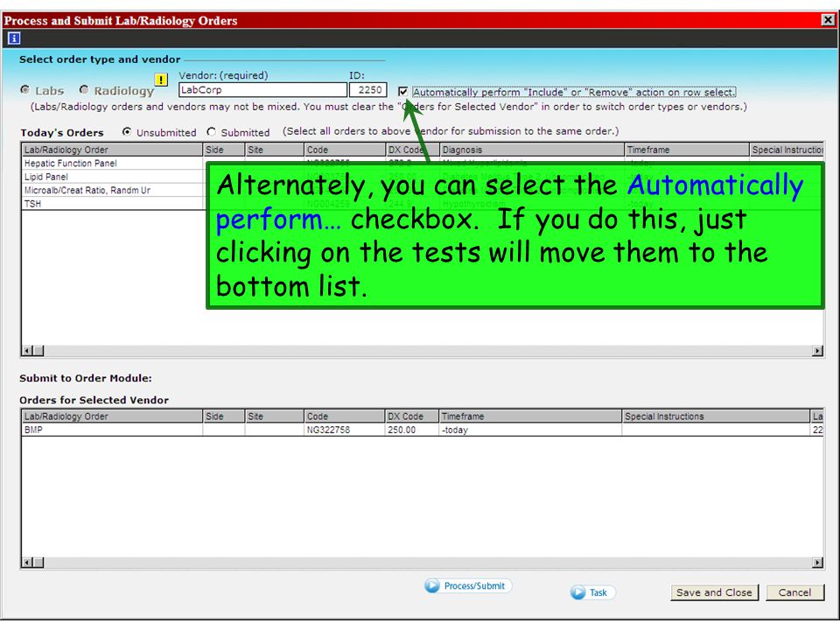The width and height of the screenshot is (840, 630).
Task: Click the Save and Close button
Action: pyautogui.click(x=714, y=592)
